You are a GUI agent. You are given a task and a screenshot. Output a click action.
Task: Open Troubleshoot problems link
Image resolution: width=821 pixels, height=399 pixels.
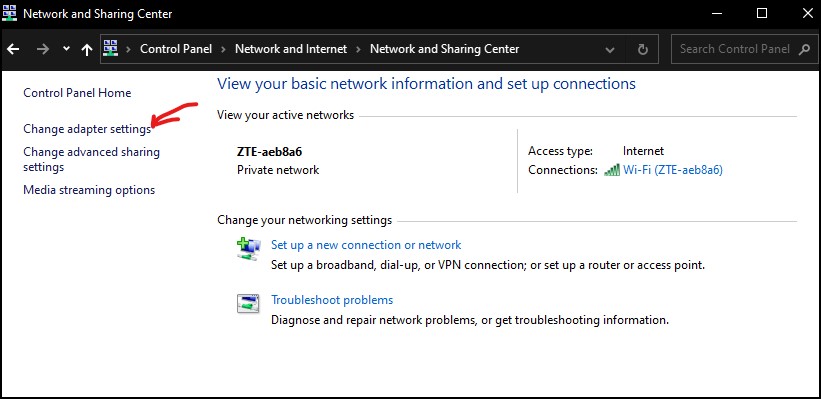332,300
